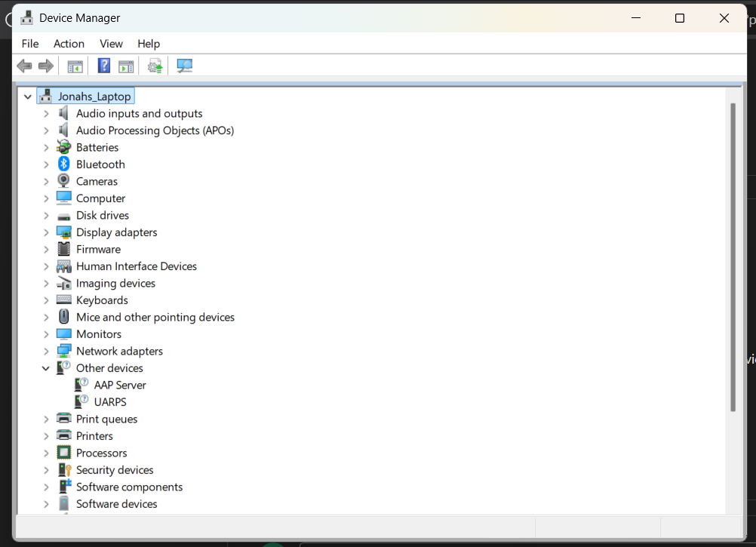Open the Action menu
This screenshot has height=547, width=756.
pos(69,44)
